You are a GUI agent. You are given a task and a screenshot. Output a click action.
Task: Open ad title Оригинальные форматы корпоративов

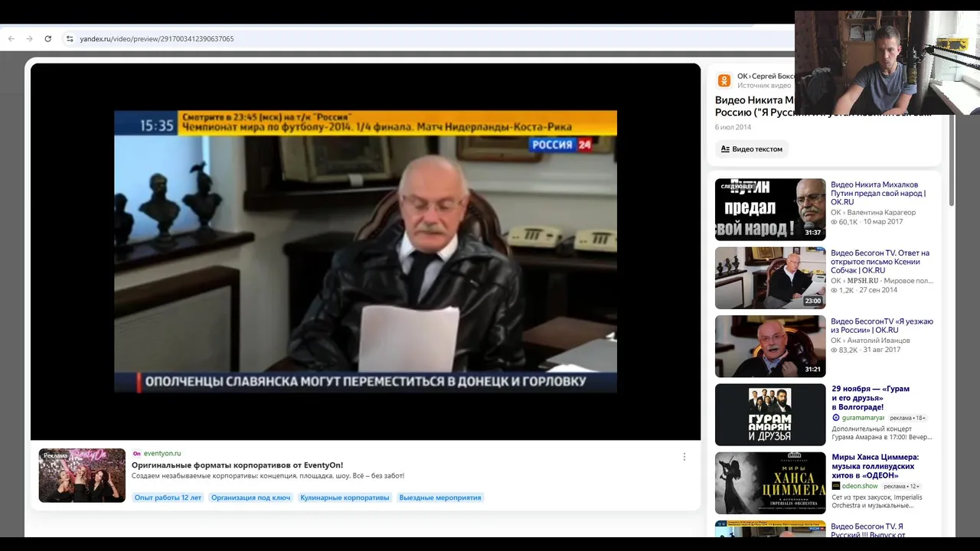click(x=237, y=465)
